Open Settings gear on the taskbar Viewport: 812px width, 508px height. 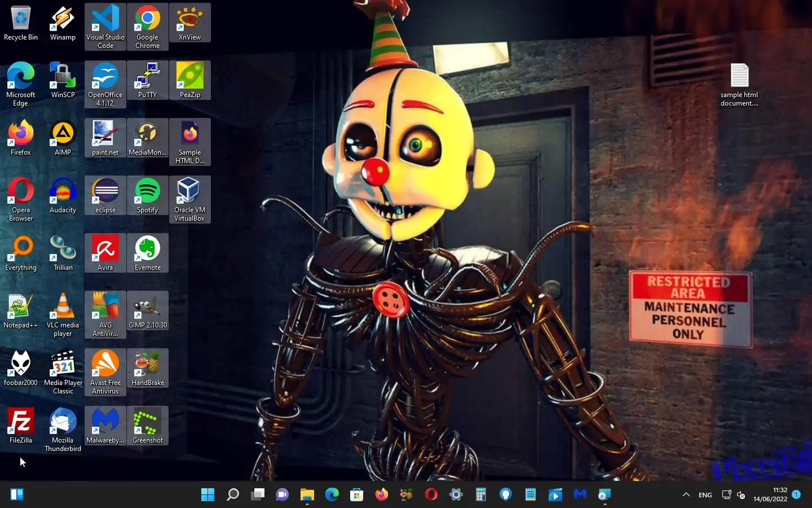pyautogui.click(x=456, y=495)
